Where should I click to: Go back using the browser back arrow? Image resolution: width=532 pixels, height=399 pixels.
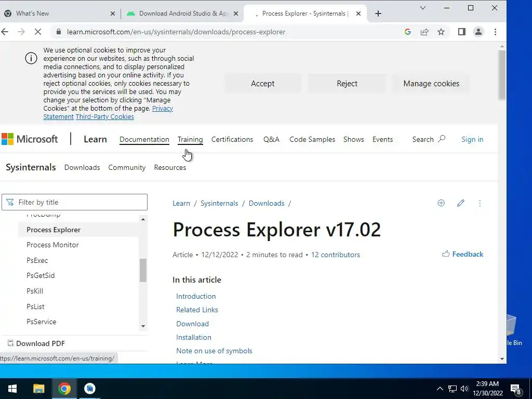(x=5, y=32)
